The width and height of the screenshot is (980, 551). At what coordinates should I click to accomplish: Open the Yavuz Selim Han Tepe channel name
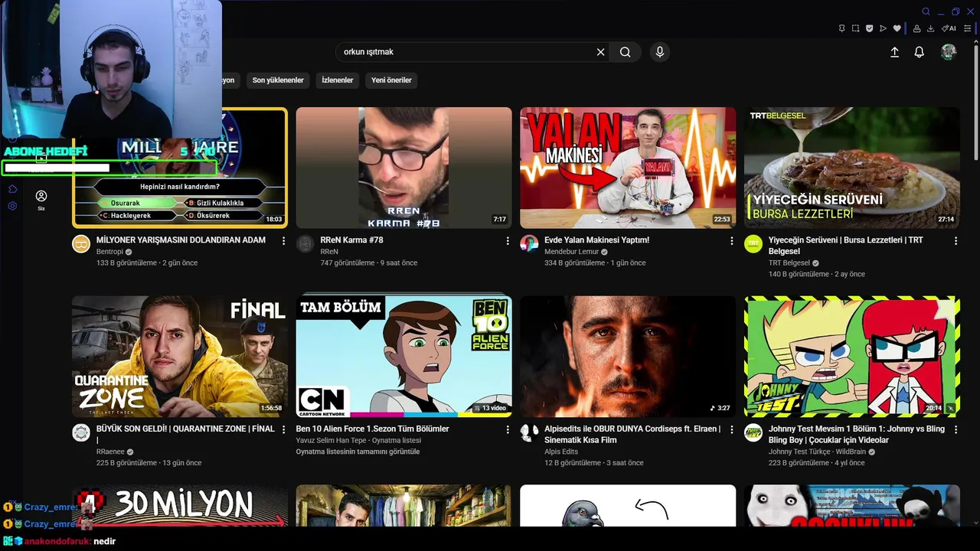coord(332,441)
